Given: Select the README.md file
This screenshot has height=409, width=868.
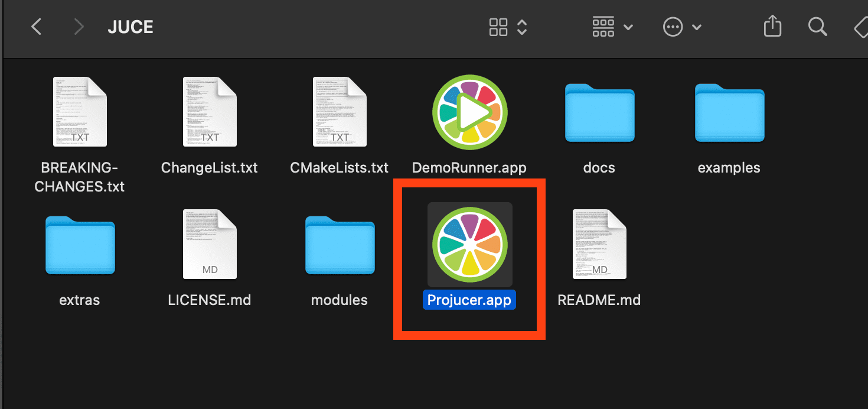Looking at the screenshot, I should 599,244.
